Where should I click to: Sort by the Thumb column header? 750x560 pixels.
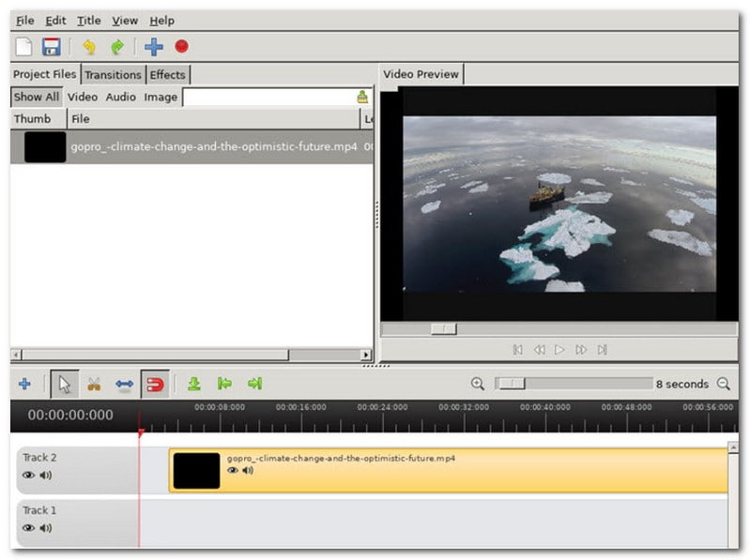click(38, 118)
